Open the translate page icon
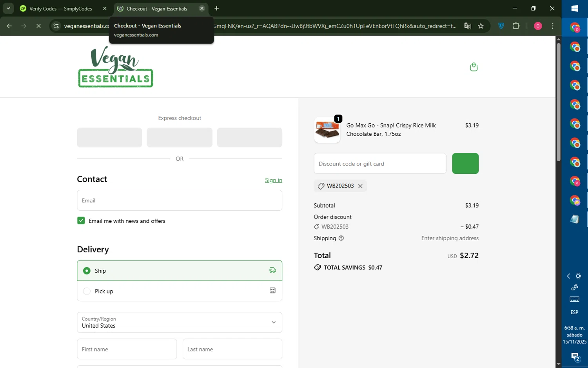Viewport: 588px width, 368px height. pyautogui.click(x=468, y=26)
